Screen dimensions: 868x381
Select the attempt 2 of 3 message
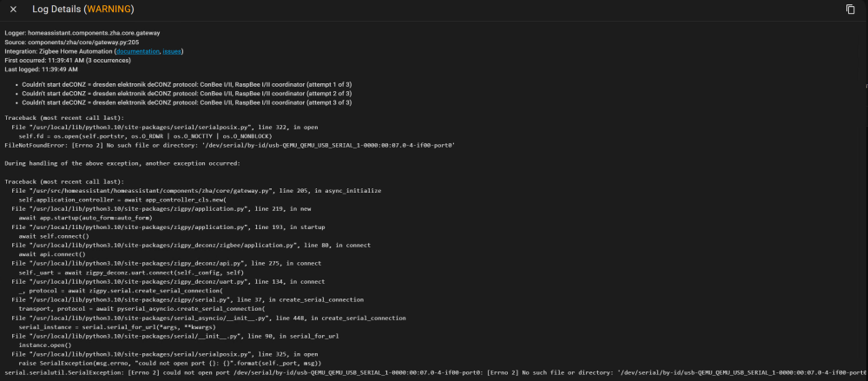pos(187,94)
